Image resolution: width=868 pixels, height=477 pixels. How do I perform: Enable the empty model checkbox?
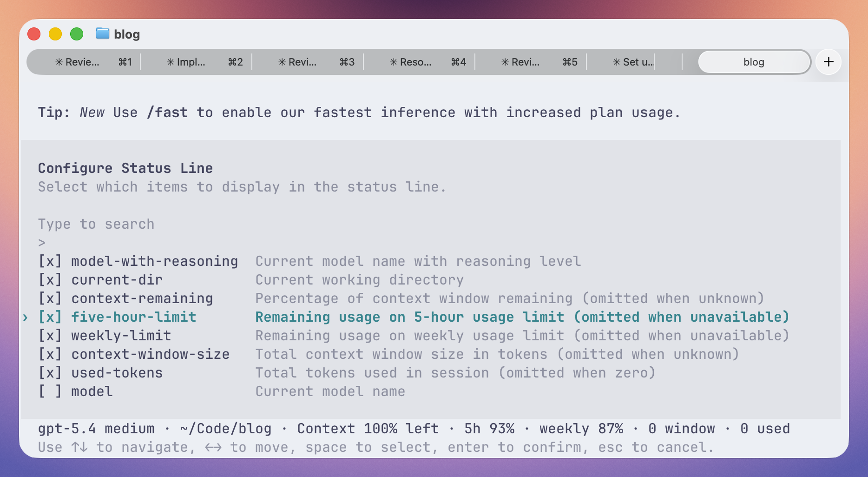50,391
